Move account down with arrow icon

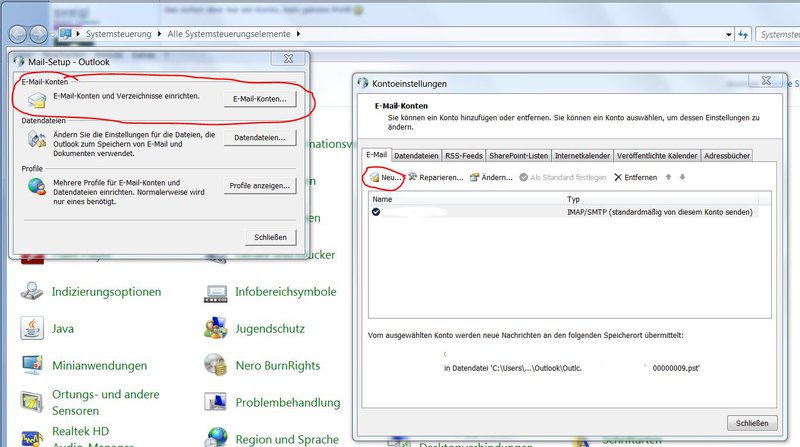click(x=682, y=177)
